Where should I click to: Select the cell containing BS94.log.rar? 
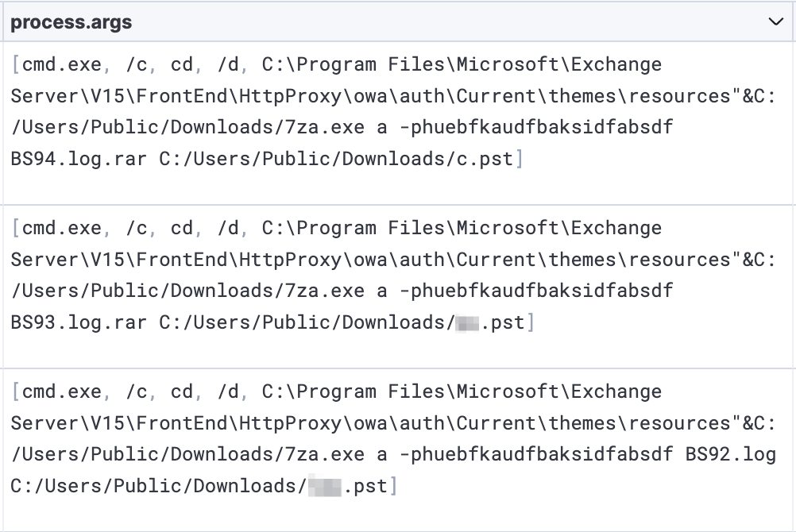(398, 123)
